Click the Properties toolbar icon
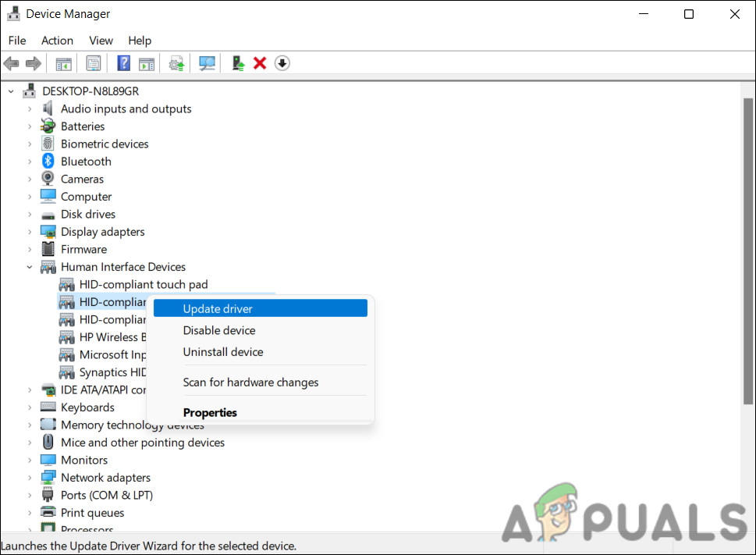The width and height of the screenshot is (756, 555). 93,62
